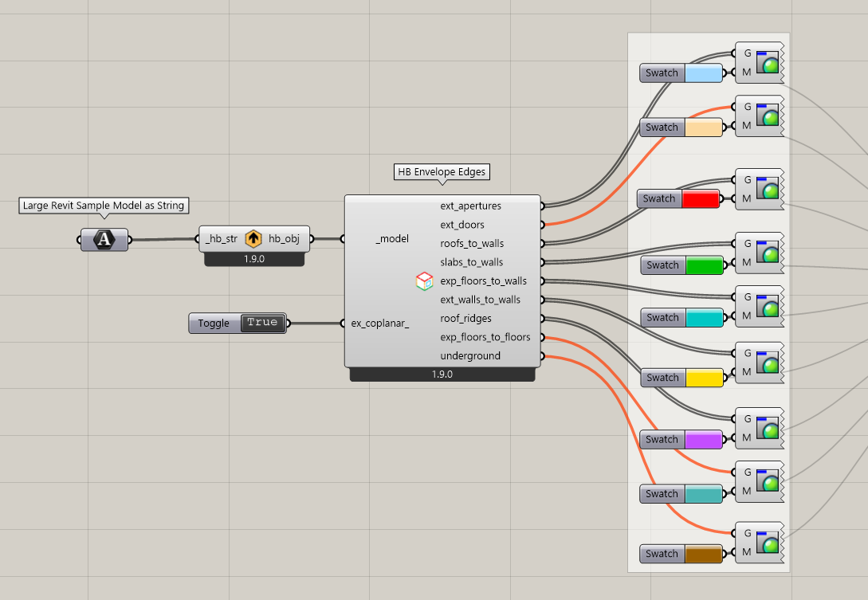Open the red color swatch

click(x=701, y=198)
